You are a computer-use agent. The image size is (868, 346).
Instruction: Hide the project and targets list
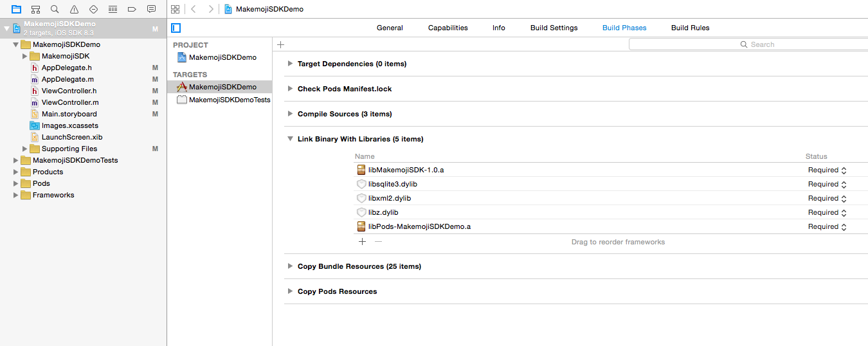(x=176, y=28)
